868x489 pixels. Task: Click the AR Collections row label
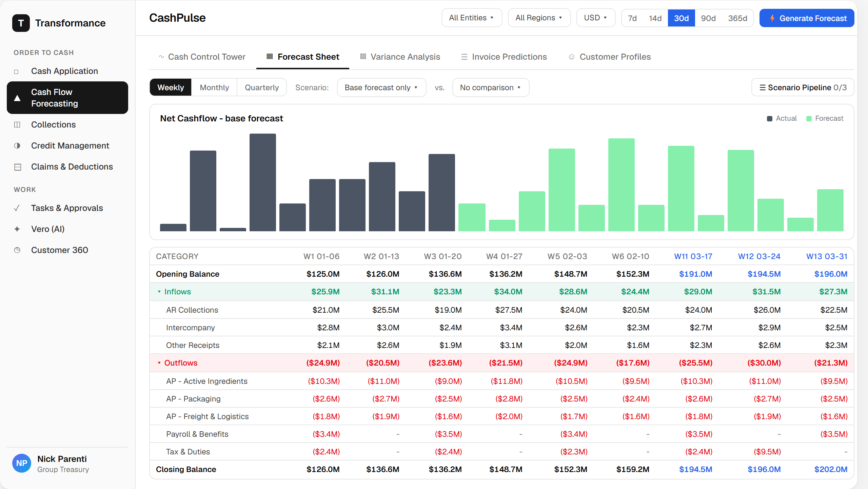pos(192,310)
